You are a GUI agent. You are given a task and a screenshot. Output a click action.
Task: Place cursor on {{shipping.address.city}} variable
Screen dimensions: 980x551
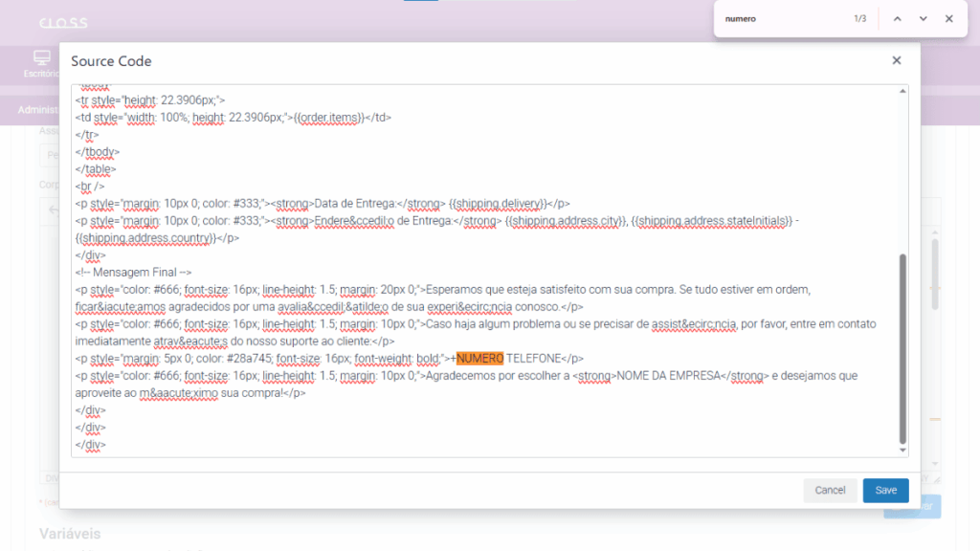click(565, 220)
